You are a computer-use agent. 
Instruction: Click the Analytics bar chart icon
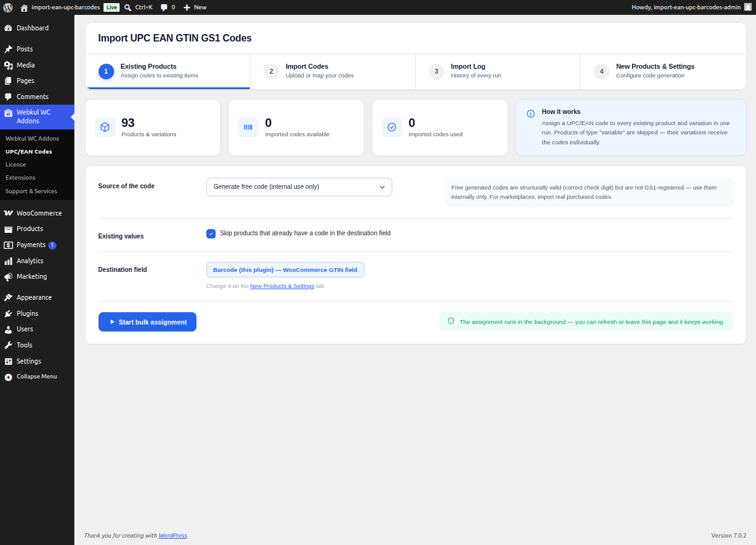point(8,261)
